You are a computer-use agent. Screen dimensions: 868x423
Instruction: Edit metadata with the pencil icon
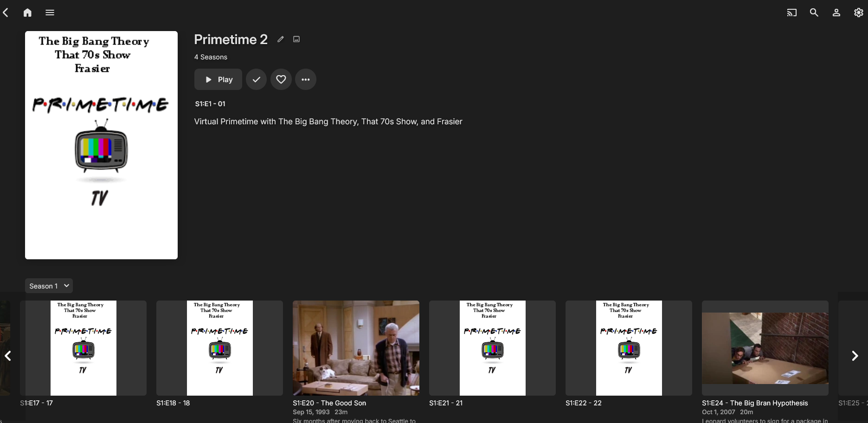pyautogui.click(x=280, y=39)
